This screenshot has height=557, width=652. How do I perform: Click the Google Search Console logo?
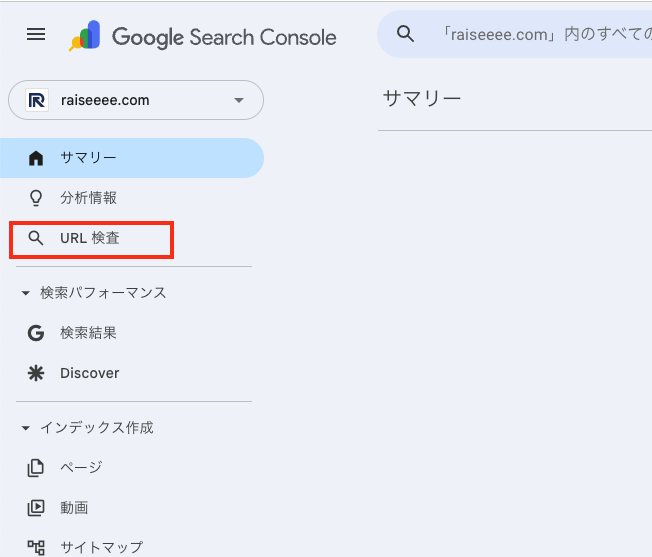pyautogui.click(x=203, y=37)
